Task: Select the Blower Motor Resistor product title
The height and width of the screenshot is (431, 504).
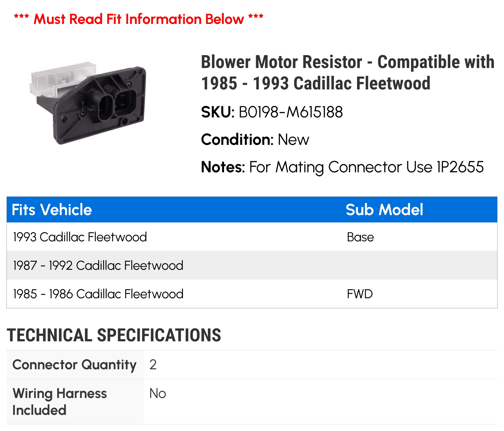Action: coord(348,73)
